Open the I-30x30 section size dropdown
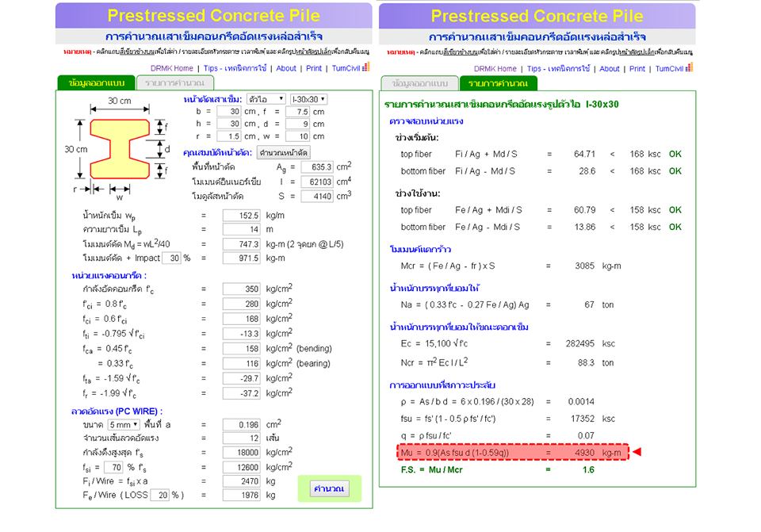 pos(308,99)
